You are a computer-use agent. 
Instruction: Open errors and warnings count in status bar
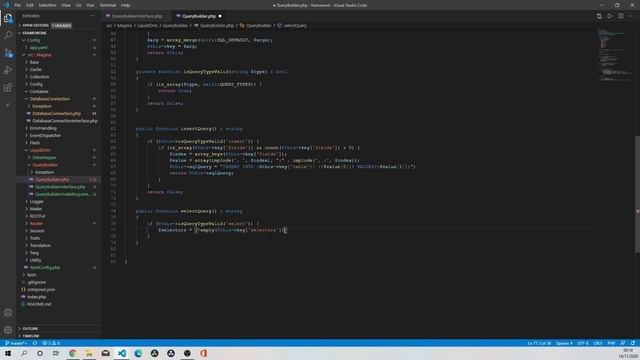click(x=51, y=343)
